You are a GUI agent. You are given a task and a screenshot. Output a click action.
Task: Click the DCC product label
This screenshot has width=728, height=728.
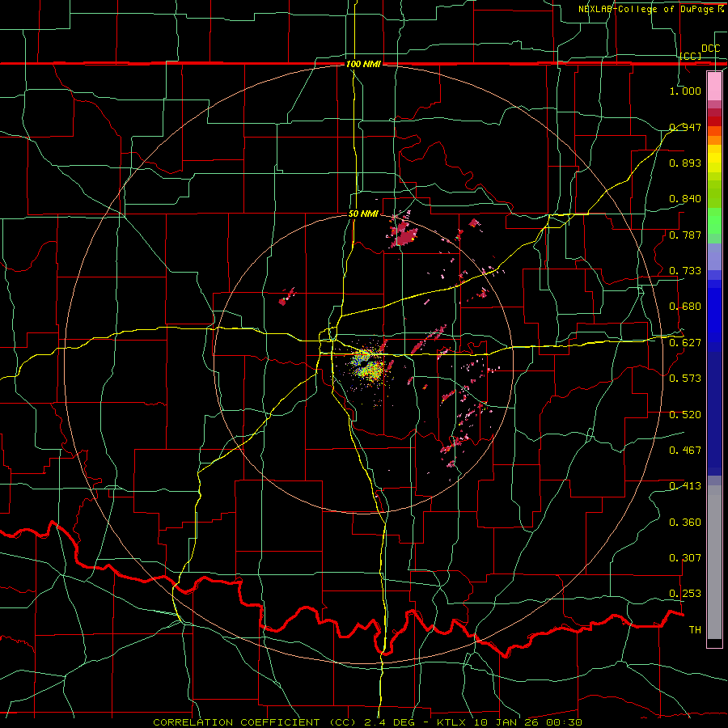[x=710, y=49]
